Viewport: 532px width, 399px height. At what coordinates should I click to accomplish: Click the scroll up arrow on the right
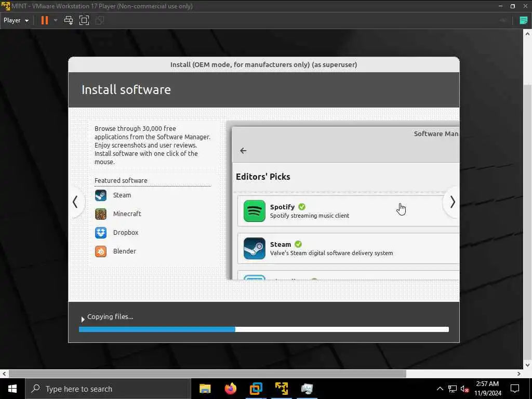coord(527,34)
